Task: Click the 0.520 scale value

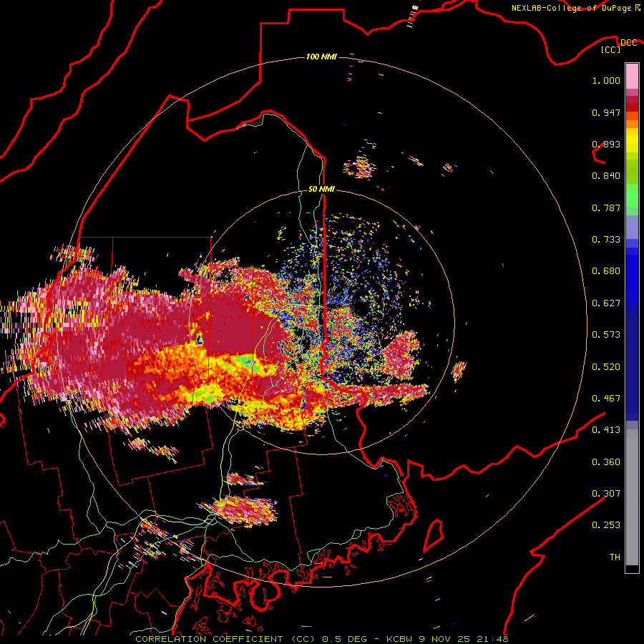Action: point(606,367)
